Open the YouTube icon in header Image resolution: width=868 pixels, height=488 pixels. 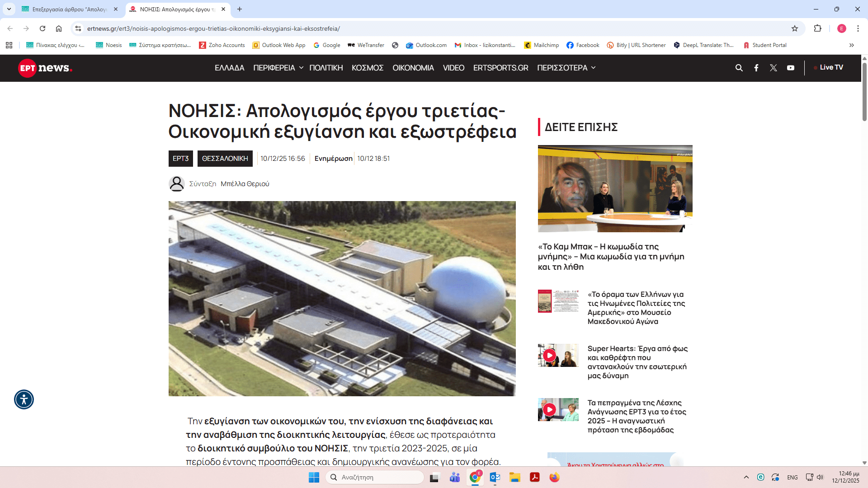coord(791,68)
